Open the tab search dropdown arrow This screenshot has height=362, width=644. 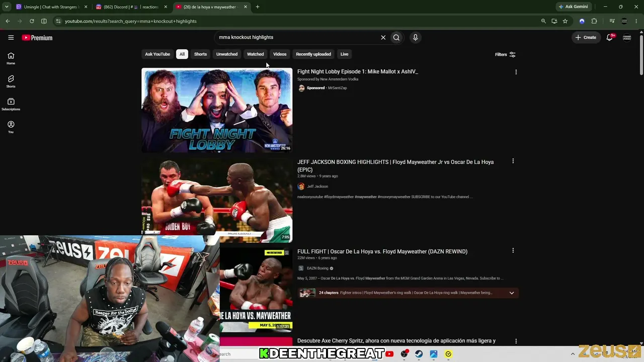coord(7,7)
